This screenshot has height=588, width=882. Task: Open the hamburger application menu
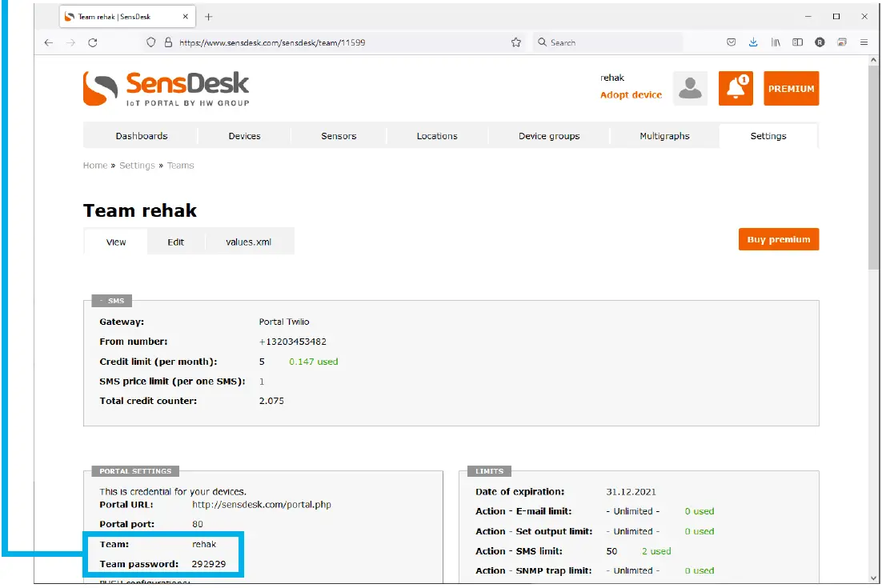(x=864, y=42)
